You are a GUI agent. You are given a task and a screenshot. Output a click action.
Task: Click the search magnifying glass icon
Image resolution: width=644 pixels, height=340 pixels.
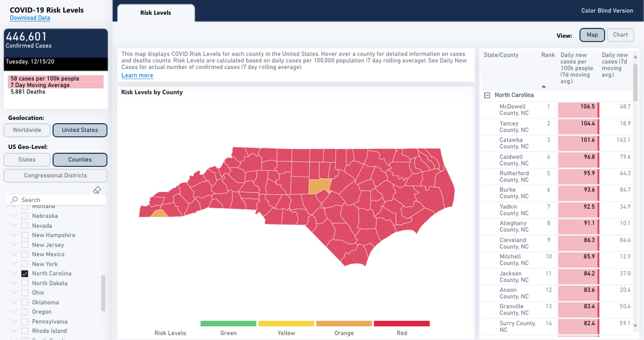[x=15, y=200]
